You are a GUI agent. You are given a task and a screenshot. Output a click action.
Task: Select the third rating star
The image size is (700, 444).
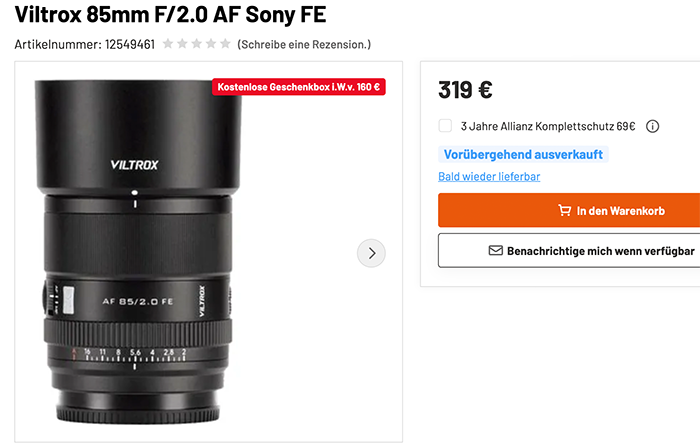[196, 44]
